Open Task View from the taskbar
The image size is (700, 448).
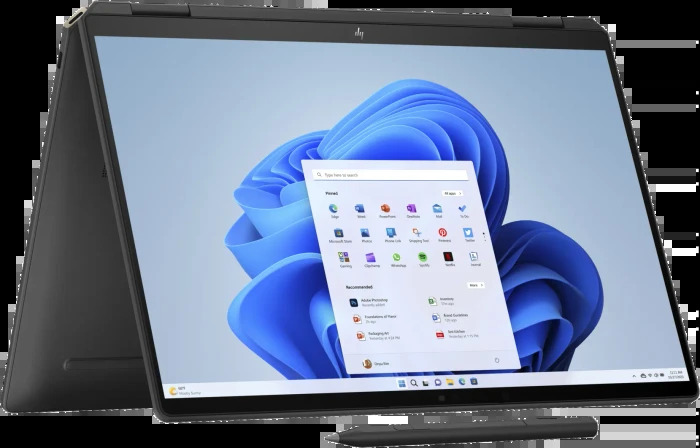(x=426, y=383)
